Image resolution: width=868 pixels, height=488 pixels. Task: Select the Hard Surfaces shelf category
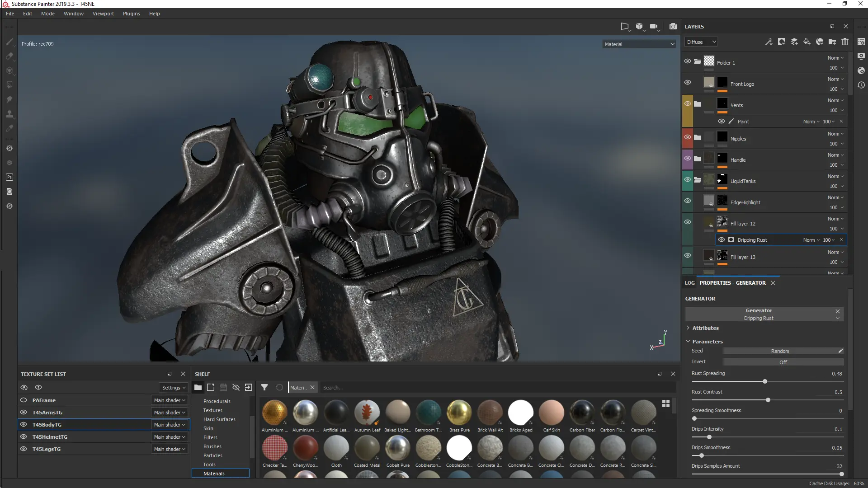tap(219, 419)
